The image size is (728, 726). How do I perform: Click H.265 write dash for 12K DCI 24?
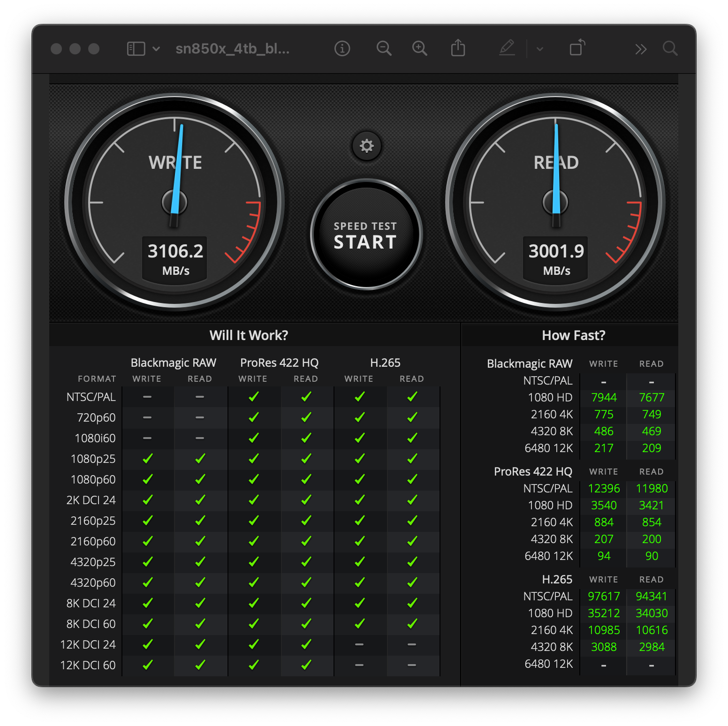coord(359,644)
